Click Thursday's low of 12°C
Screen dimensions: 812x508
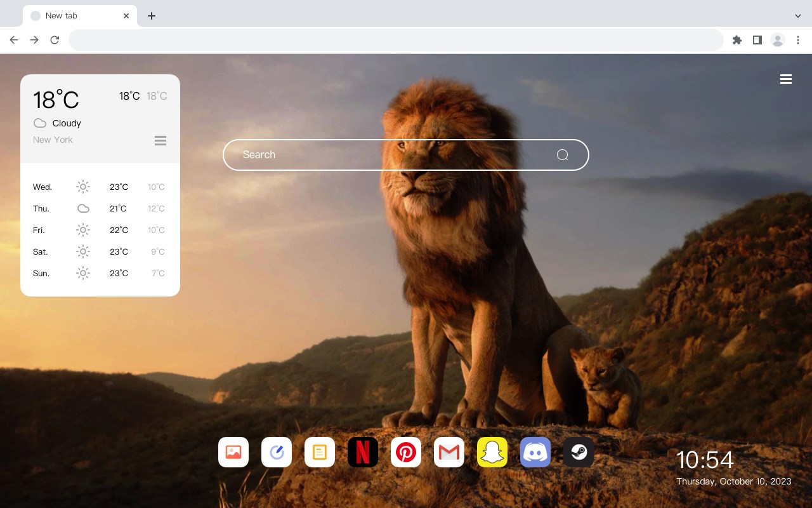point(156,208)
